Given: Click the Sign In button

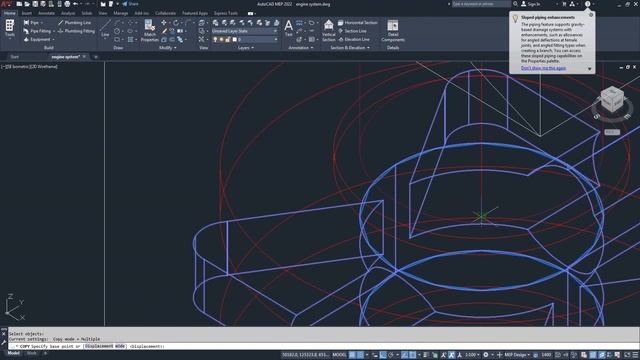Looking at the screenshot, I should pyautogui.click(x=531, y=4).
